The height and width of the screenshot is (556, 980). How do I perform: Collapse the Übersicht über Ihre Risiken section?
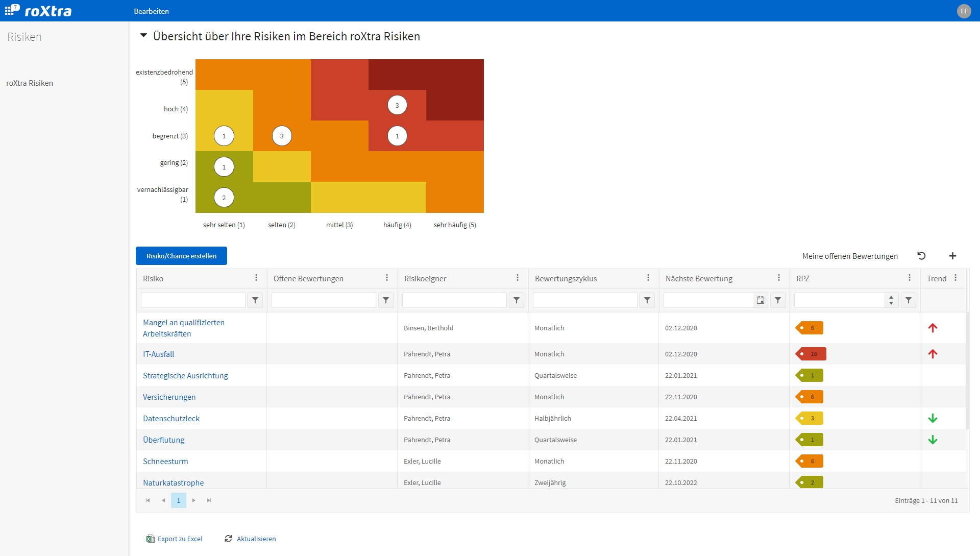(x=143, y=36)
